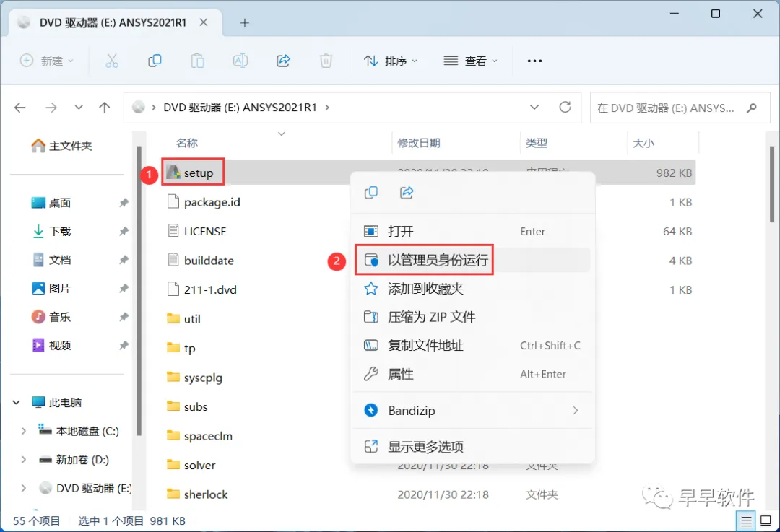Click the Delete trash icon in toolbar
Screen dimensions: 780x532
tap(326, 61)
